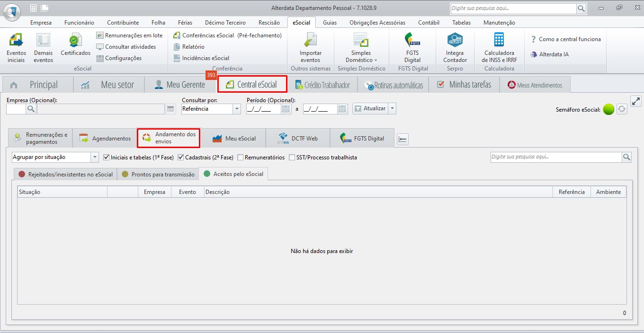
Task: Open Calculadora de INSS e IRRF
Action: (499, 47)
